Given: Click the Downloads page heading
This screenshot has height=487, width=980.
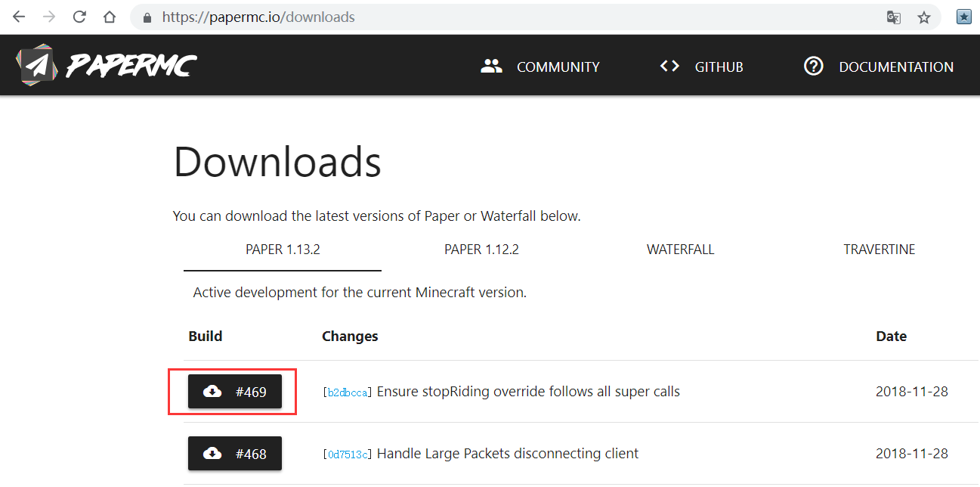Looking at the screenshot, I should pyautogui.click(x=277, y=162).
